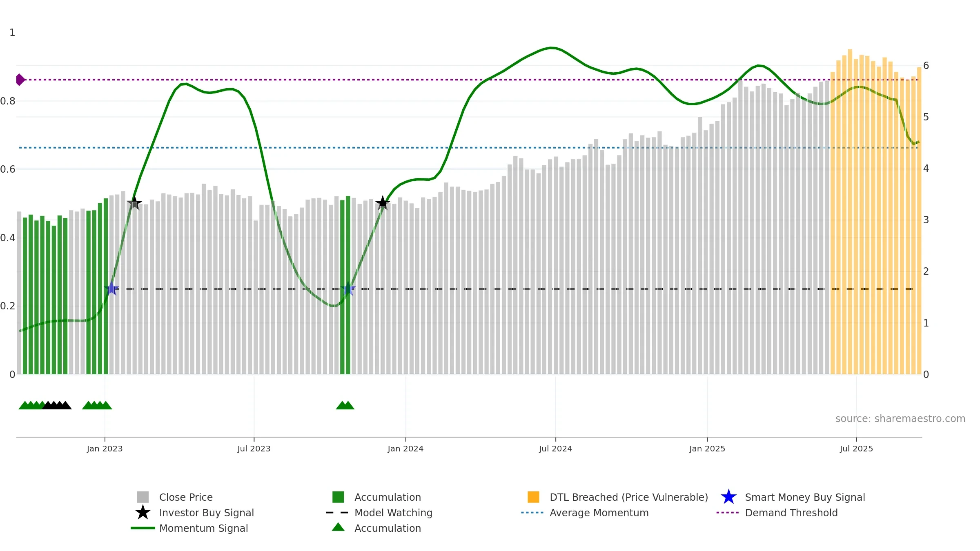The image size is (980, 551).
Task: Click the green accumulation triangles near late 2023
Action: (x=345, y=405)
